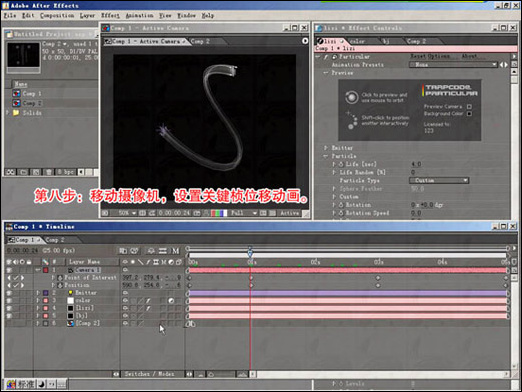Click Frame Blending button in timeline
The image size is (522, 392).
coord(163,251)
